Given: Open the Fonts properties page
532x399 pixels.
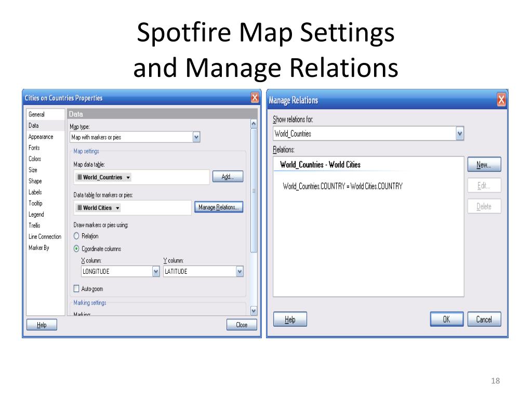Looking at the screenshot, I should 34,148.
